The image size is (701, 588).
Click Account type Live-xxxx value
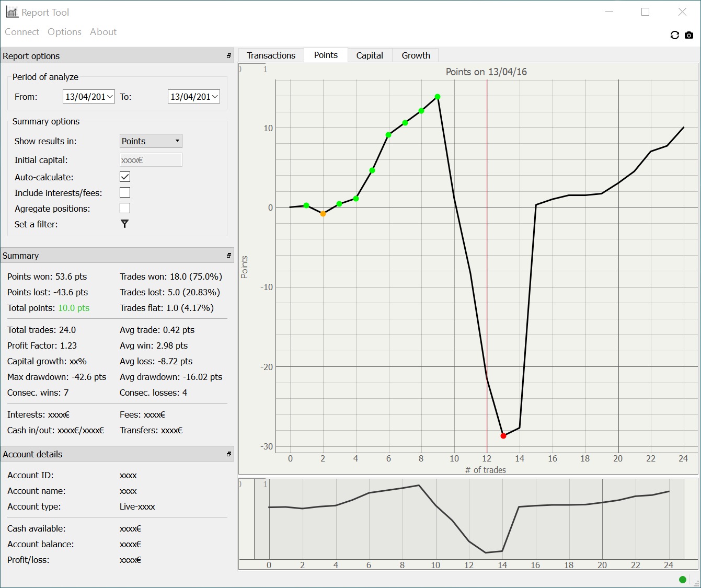137,506
